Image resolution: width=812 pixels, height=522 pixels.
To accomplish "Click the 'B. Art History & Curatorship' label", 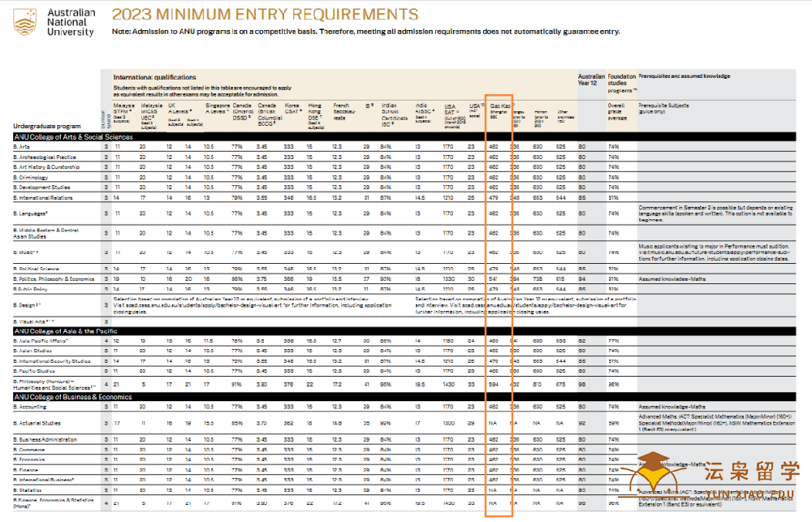I will (x=46, y=166).
